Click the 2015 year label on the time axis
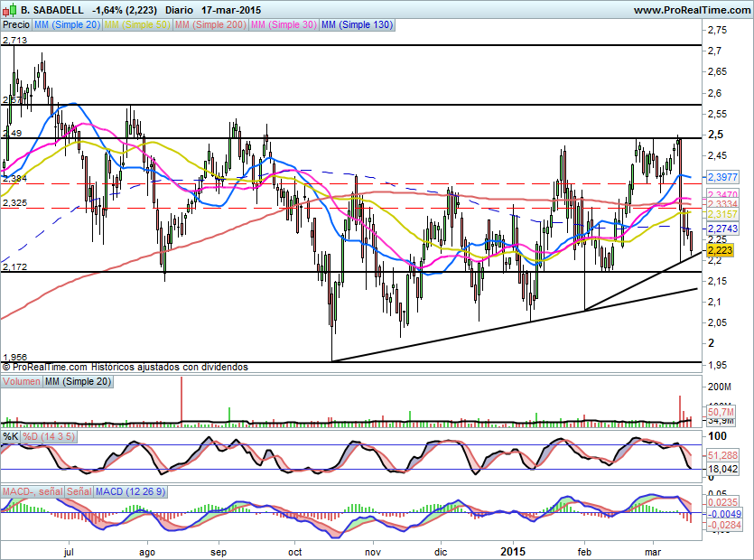 (x=513, y=551)
